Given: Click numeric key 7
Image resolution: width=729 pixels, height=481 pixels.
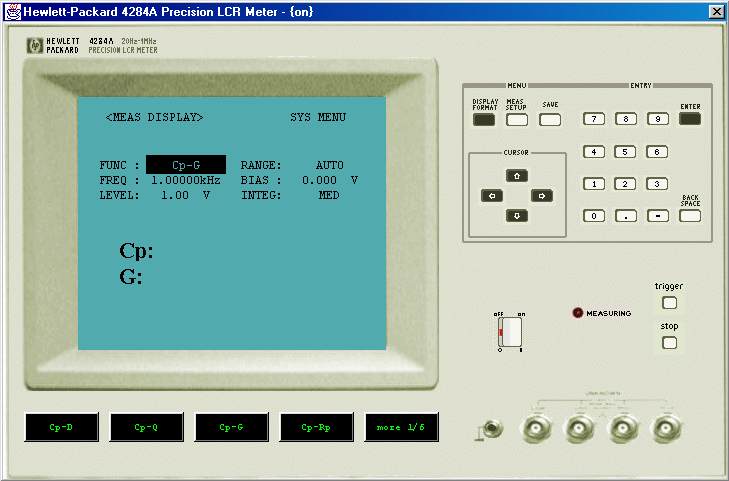Looking at the screenshot, I should [x=594, y=119].
